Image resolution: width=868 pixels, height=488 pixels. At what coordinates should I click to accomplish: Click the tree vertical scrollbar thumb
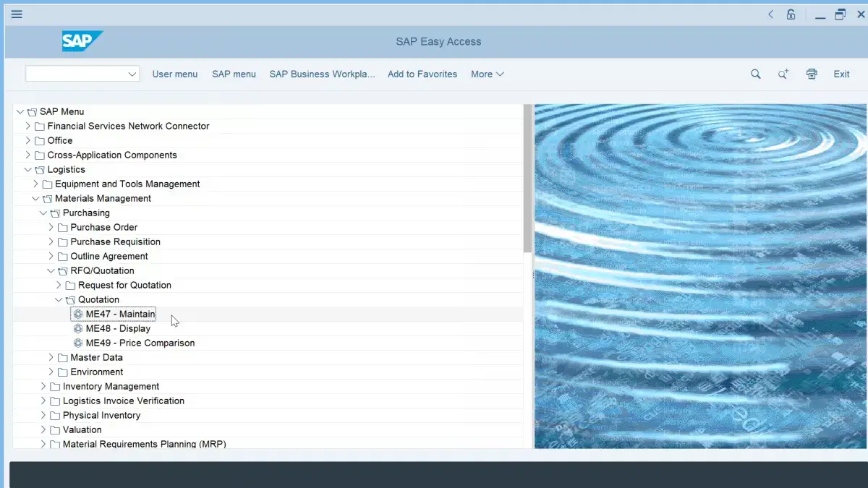528,178
